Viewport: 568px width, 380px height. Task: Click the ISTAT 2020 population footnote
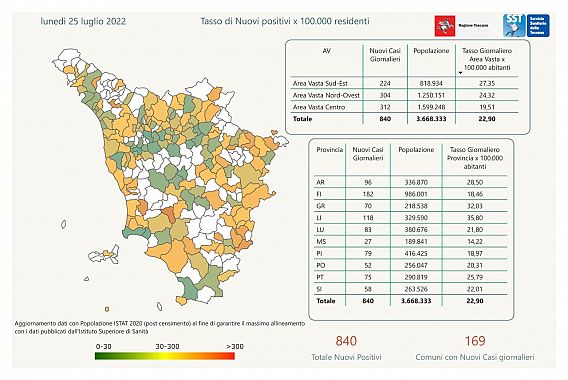point(160,327)
